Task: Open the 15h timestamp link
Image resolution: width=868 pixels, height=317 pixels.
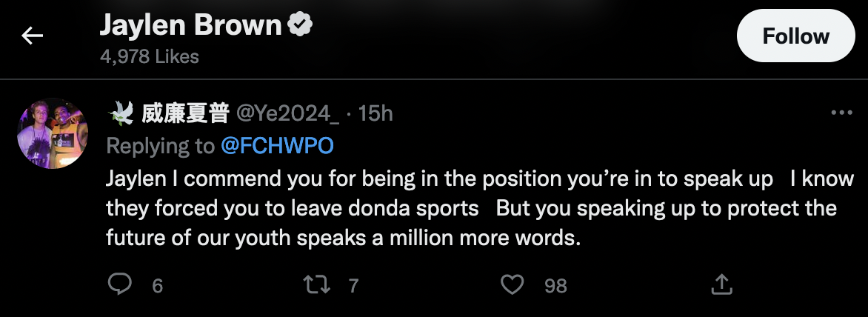Action: pyautogui.click(x=375, y=113)
